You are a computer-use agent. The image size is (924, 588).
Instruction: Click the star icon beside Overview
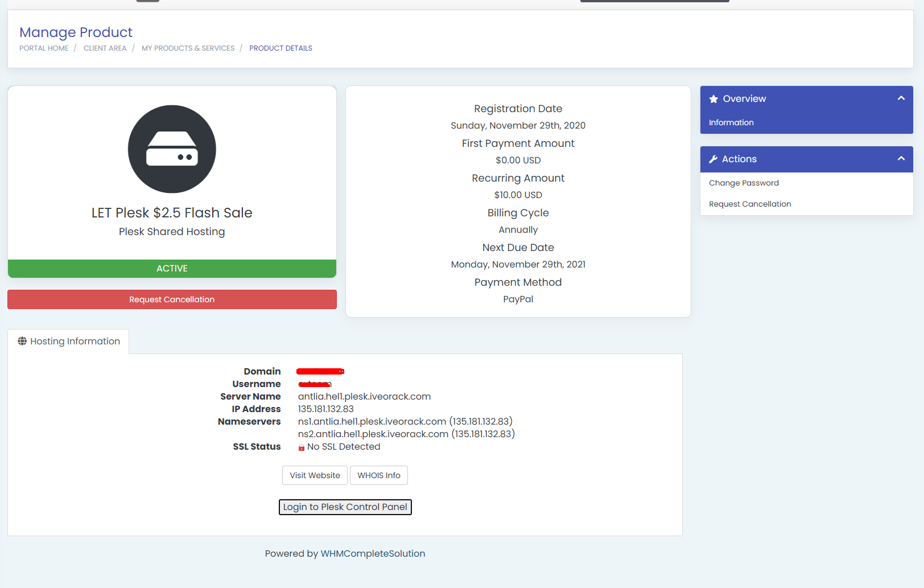point(713,99)
